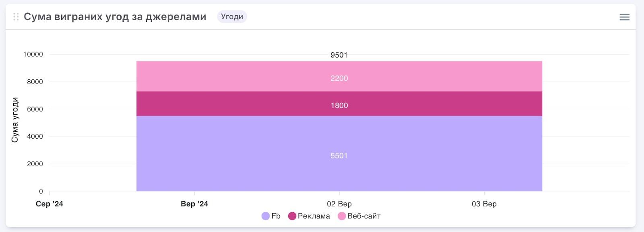Click the Fb segment labeled 5501
The image size is (644, 232).
(x=339, y=156)
